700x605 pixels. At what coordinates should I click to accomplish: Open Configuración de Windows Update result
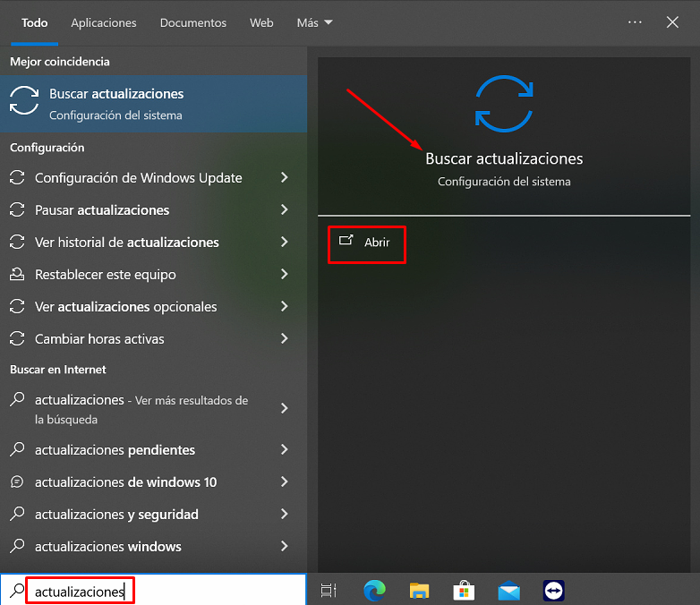click(x=154, y=178)
